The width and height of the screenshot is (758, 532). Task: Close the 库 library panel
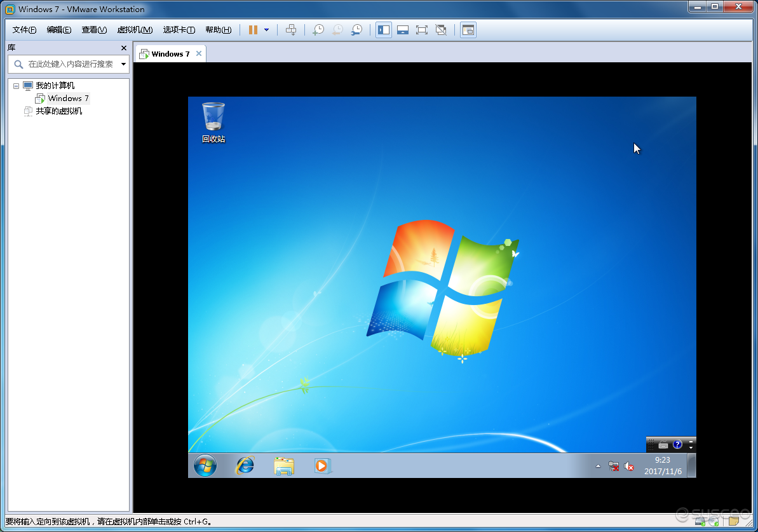tap(124, 48)
